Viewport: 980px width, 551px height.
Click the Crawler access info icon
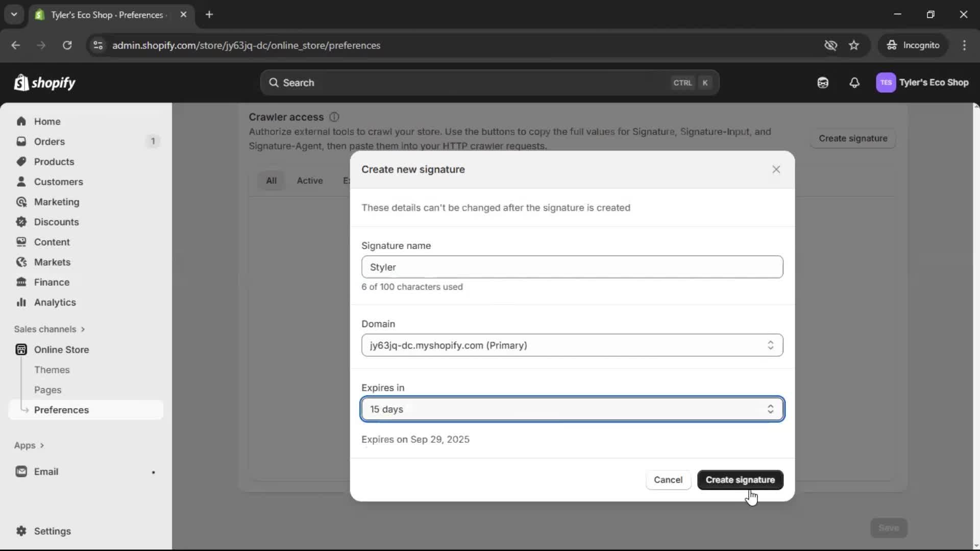click(335, 117)
